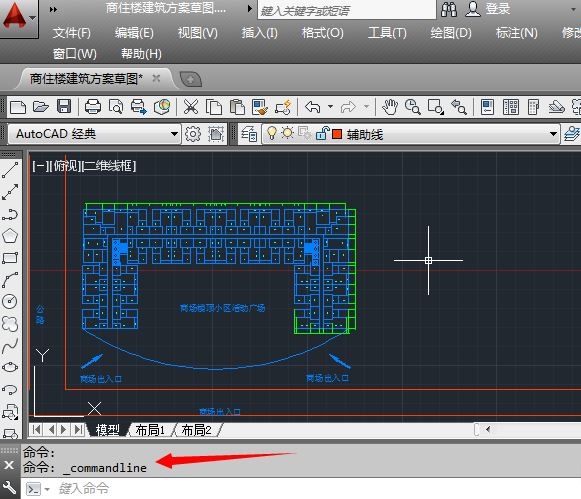Open Tool Palettes window icon
The image size is (581, 499).
(x=533, y=107)
